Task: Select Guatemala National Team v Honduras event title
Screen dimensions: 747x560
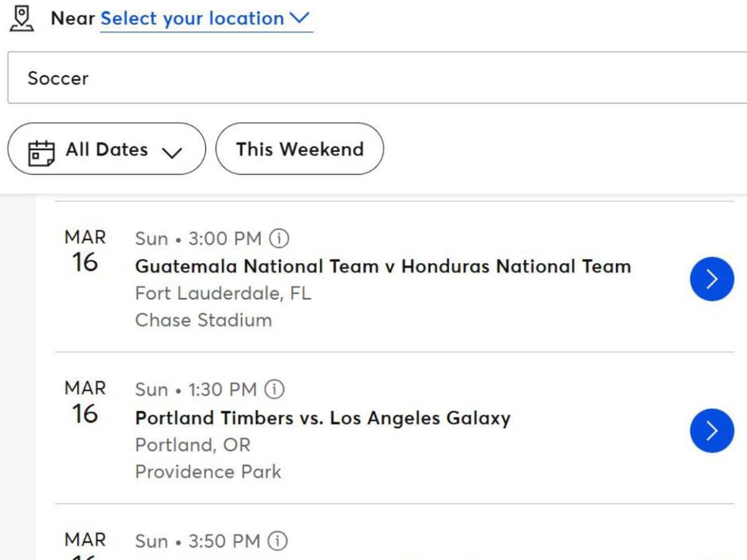Action: click(382, 266)
